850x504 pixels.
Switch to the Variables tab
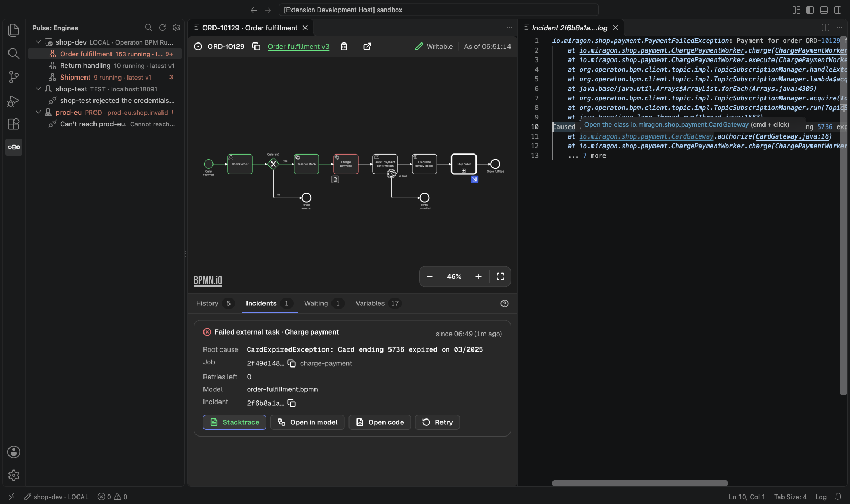pyautogui.click(x=378, y=304)
